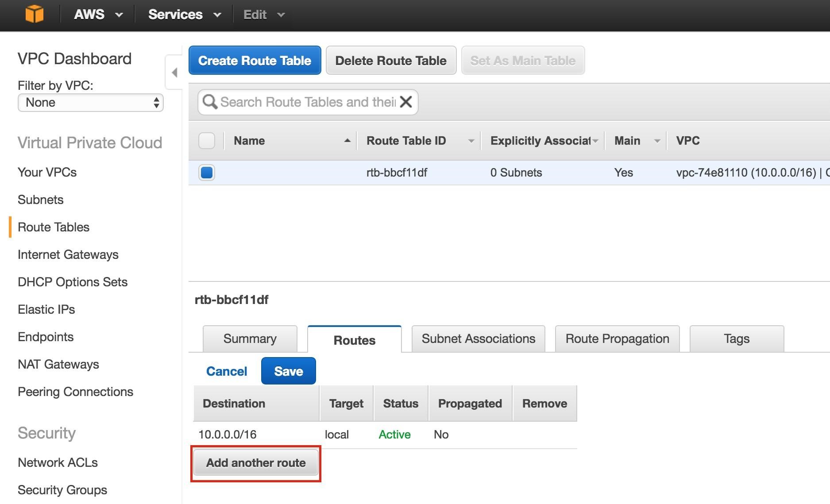The image size is (830, 504).
Task: Click the AWS cube home icon
Action: tap(35, 14)
